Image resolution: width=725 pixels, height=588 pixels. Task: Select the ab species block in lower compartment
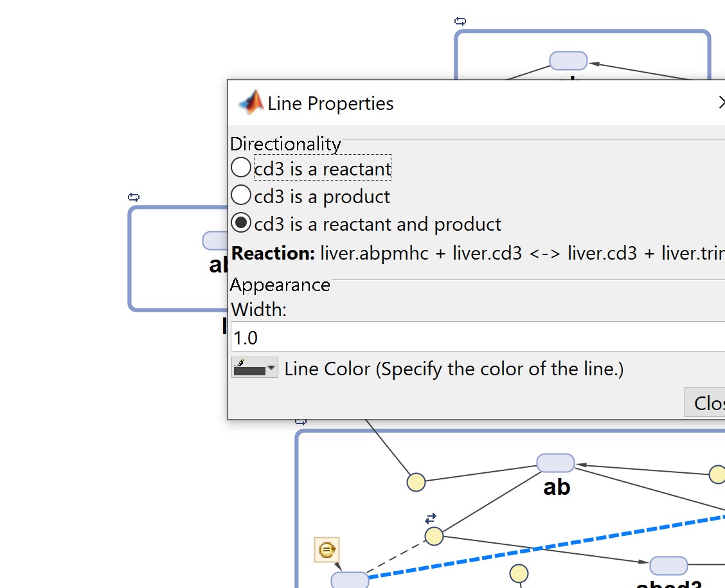[x=555, y=463]
